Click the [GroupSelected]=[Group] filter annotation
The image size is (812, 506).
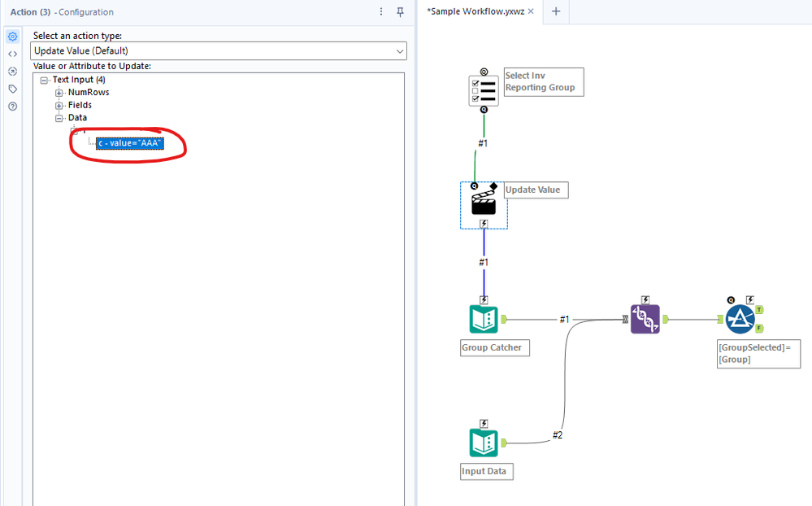[x=758, y=354]
